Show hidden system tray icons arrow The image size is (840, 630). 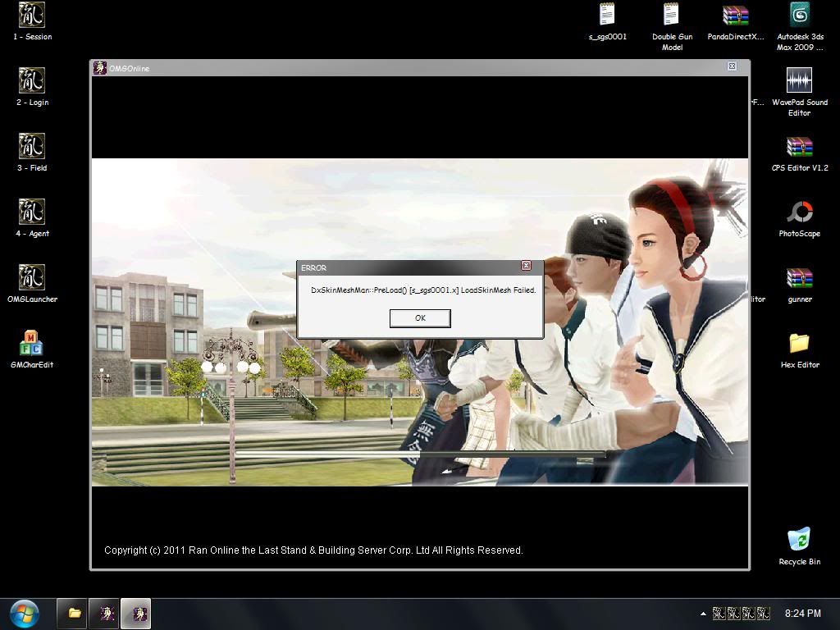[x=703, y=614]
